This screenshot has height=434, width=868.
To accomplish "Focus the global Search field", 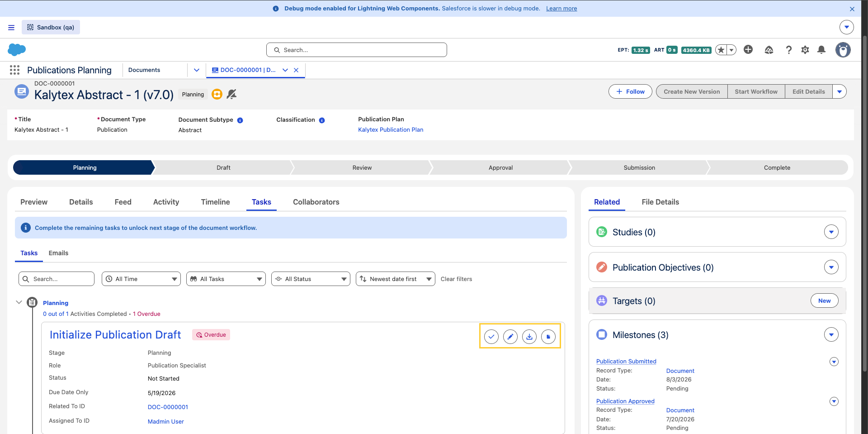I will 357,50.
